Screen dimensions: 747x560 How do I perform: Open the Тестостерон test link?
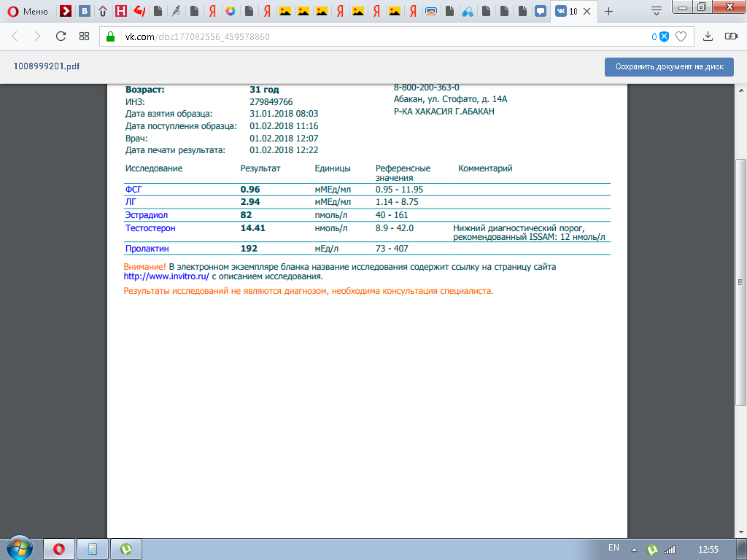point(150,228)
